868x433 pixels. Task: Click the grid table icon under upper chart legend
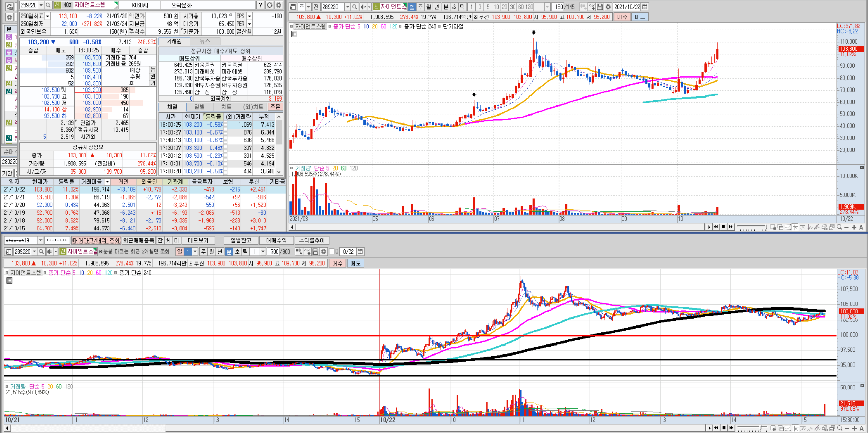pos(294,34)
